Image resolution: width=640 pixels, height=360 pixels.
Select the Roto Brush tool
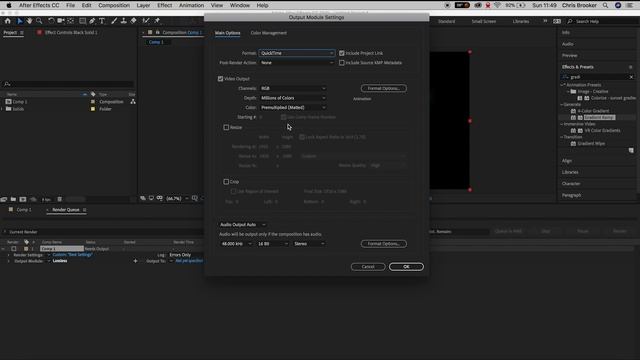(146, 21)
